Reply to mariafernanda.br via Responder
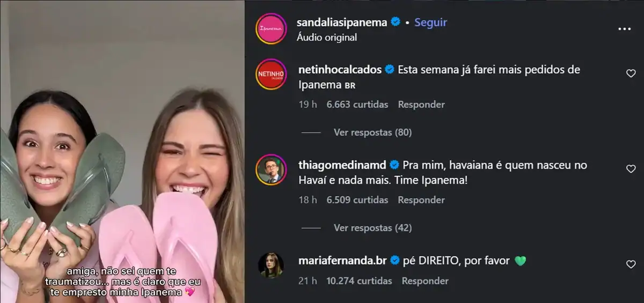The image size is (644, 303). click(425, 280)
